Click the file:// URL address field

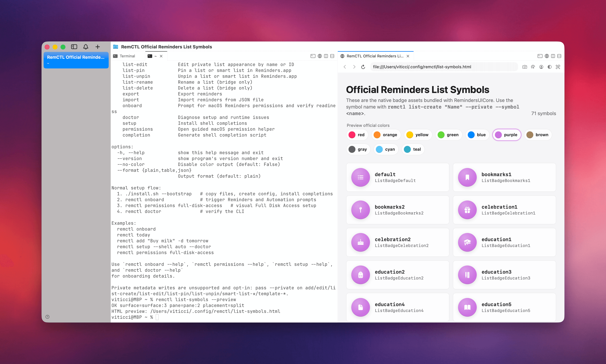coord(444,67)
